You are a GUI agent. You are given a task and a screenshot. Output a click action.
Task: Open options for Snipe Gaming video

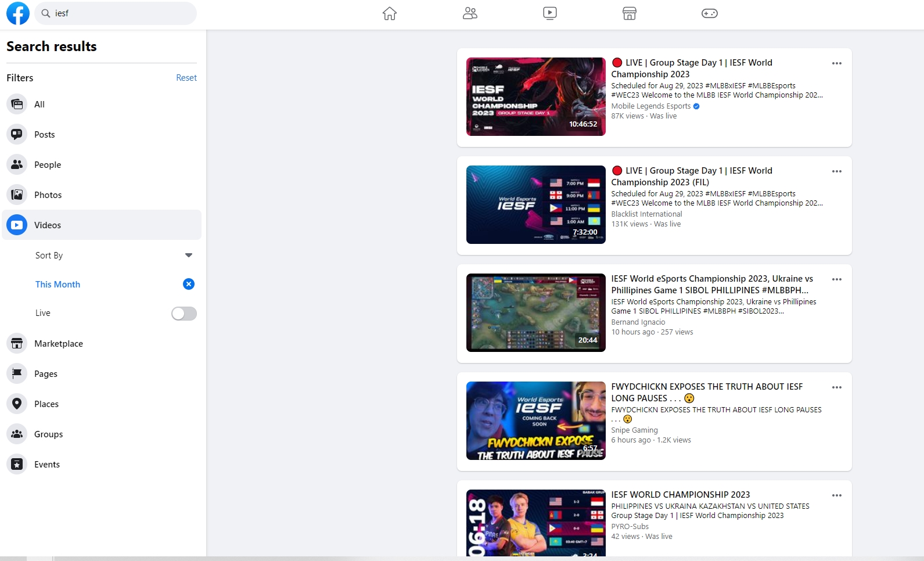[x=837, y=387]
